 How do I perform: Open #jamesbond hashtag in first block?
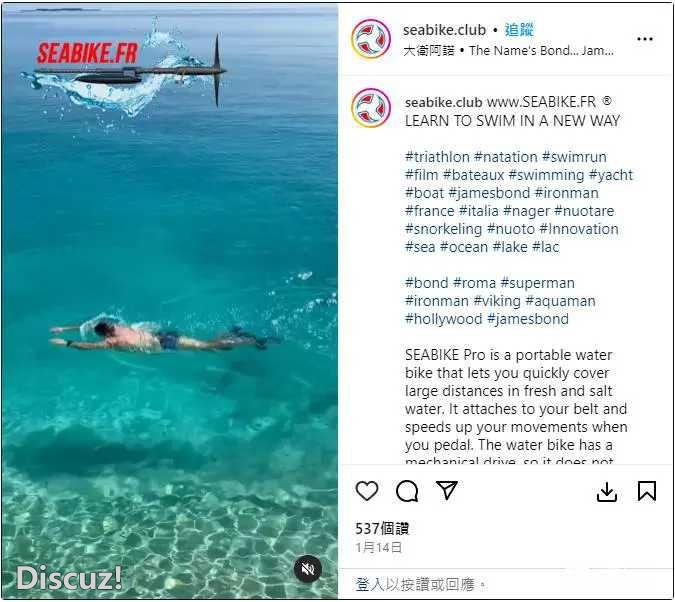point(489,193)
